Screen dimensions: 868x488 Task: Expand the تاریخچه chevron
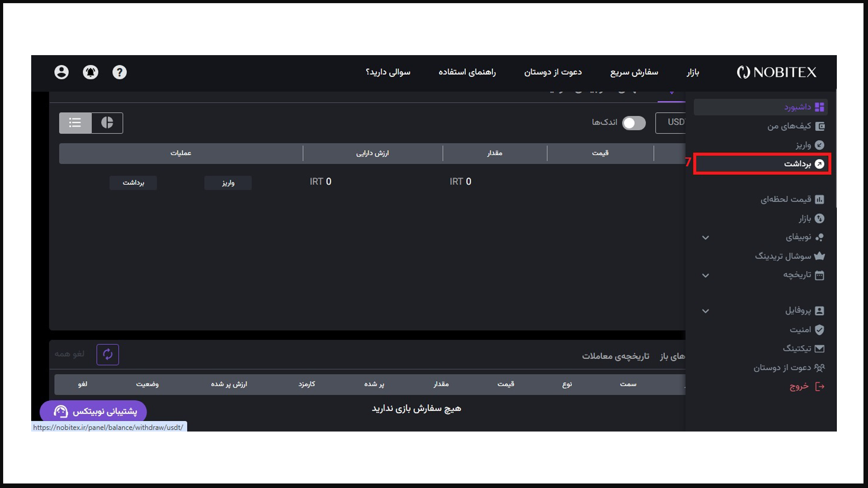705,276
